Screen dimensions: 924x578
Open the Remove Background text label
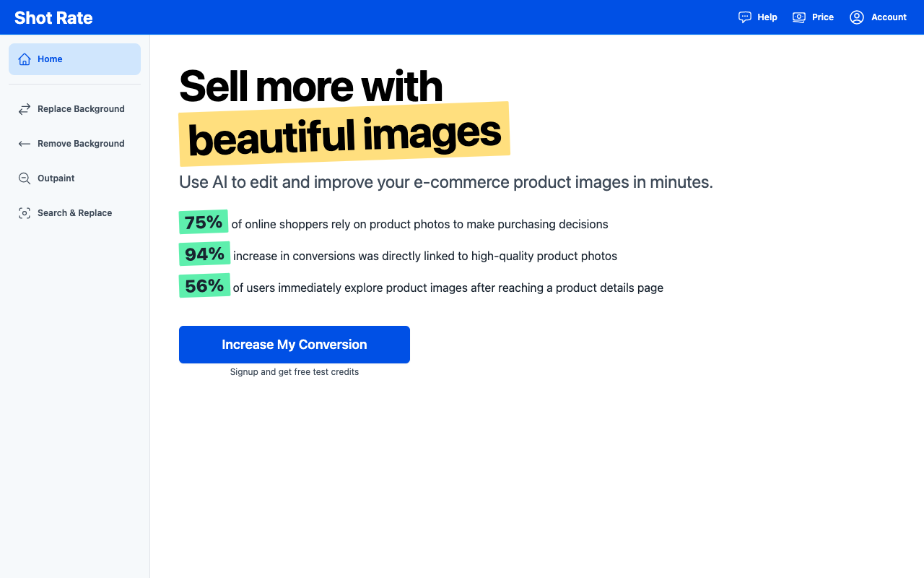pyautogui.click(x=81, y=144)
